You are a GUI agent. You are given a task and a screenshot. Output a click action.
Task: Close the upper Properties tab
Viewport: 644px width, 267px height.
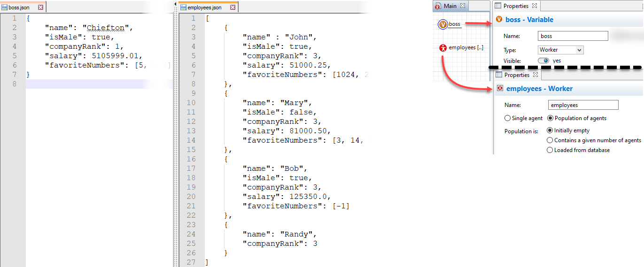[534, 6]
